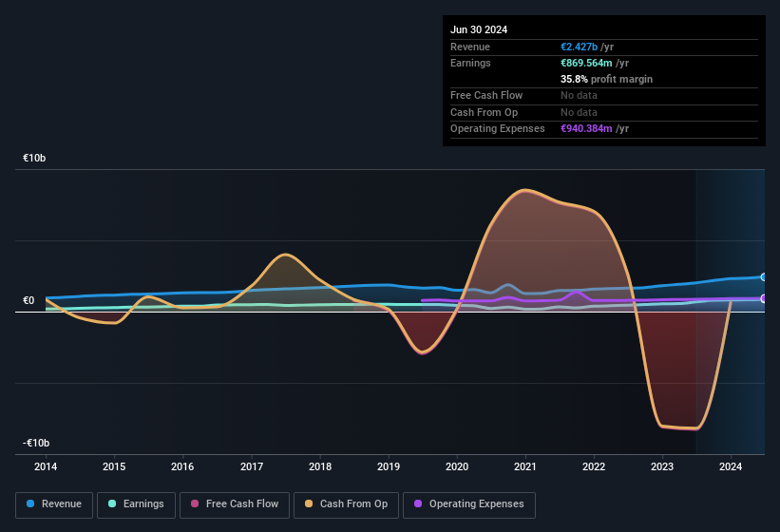Select the 2024 x-axis label

coord(731,466)
